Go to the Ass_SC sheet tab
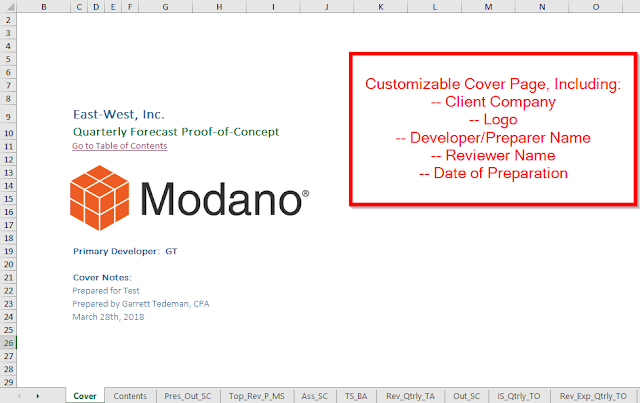 315,396
